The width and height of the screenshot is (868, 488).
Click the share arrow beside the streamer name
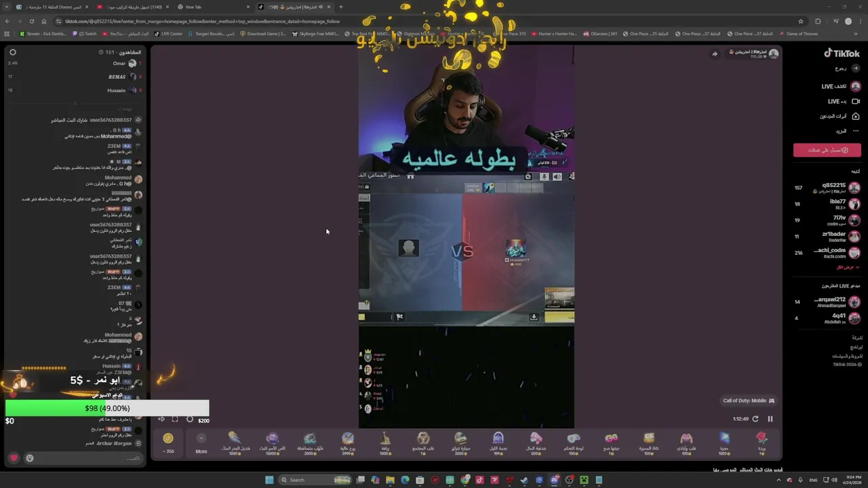715,54
